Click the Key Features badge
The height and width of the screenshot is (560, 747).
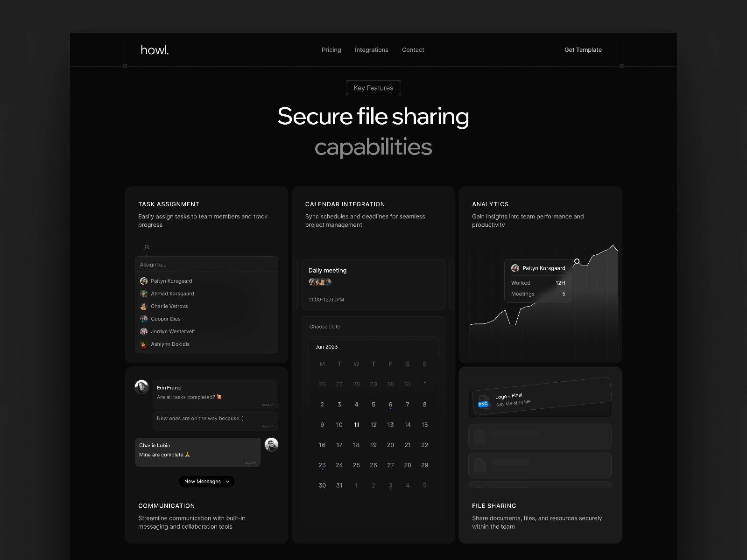373,88
